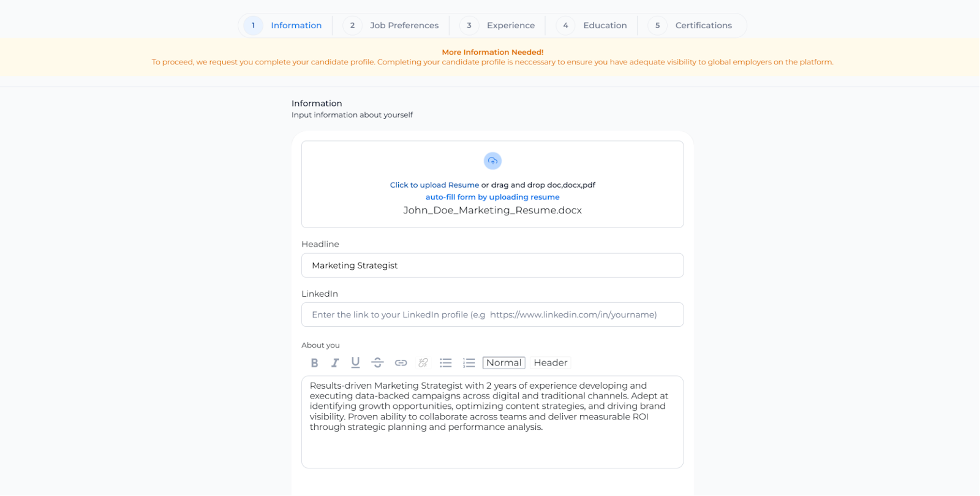Apply strikethrough formatting in the editor

(378, 363)
